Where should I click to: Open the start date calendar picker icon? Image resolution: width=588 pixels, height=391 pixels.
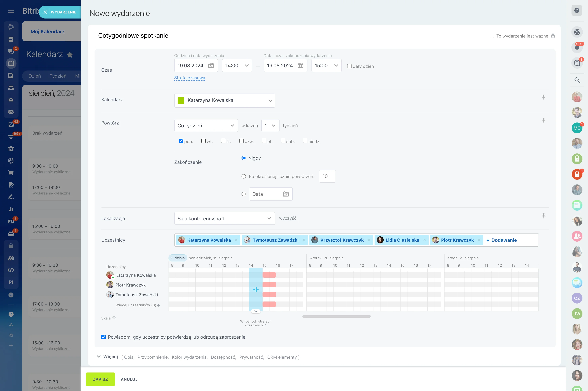(211, 66)
